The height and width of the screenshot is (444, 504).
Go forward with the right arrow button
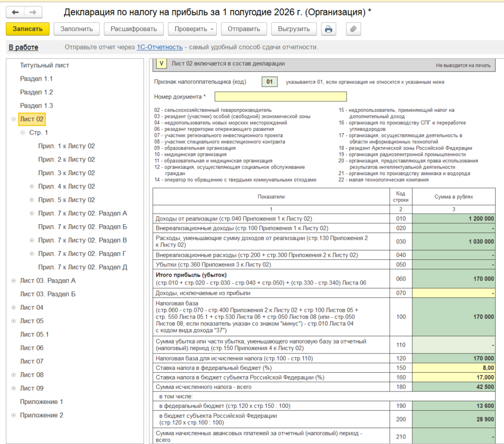click(33, 12)
